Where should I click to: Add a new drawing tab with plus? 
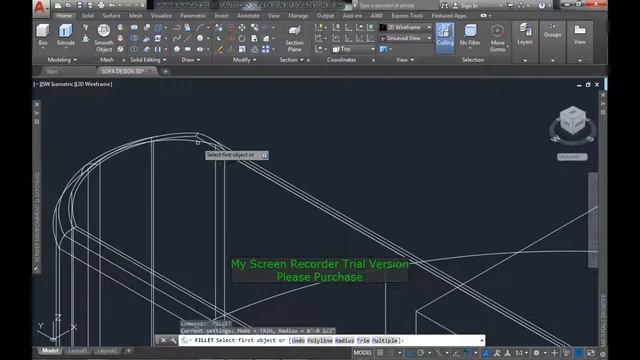tap(166, 72)
